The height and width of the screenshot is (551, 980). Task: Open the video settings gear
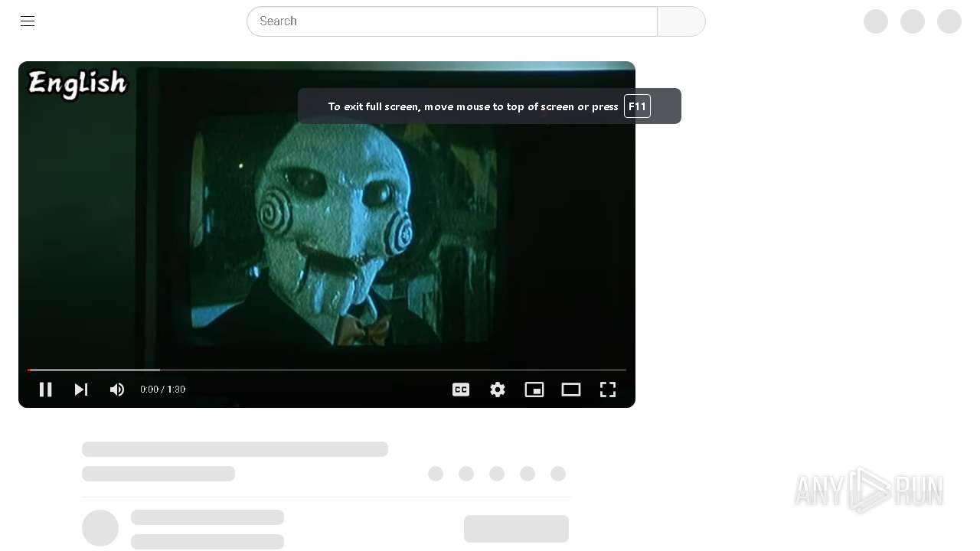pos(498,390)
